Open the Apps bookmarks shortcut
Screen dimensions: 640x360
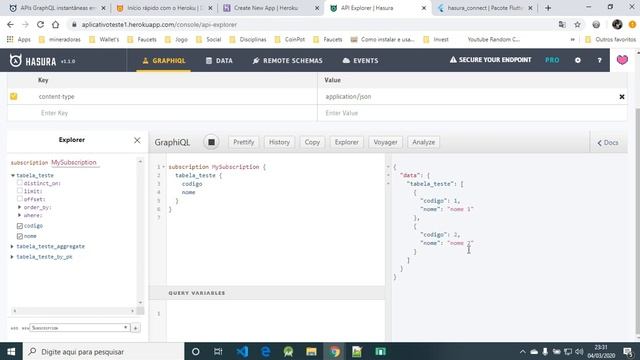[x=19, y=40]
